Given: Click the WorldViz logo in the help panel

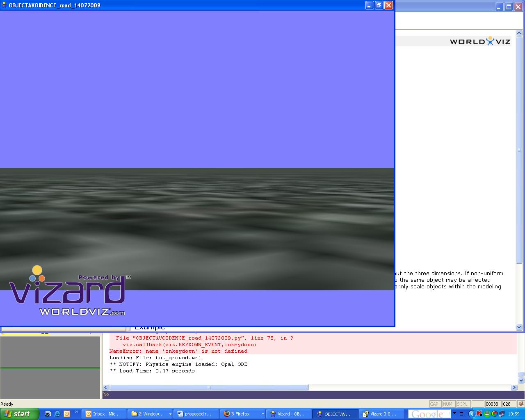Looking at the screenshot, I should click(x=480, y=41).
